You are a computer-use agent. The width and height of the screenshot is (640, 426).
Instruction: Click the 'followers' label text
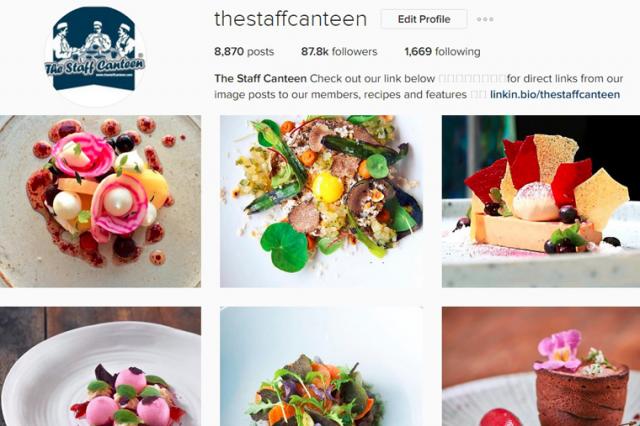click(x=354, y=52)
